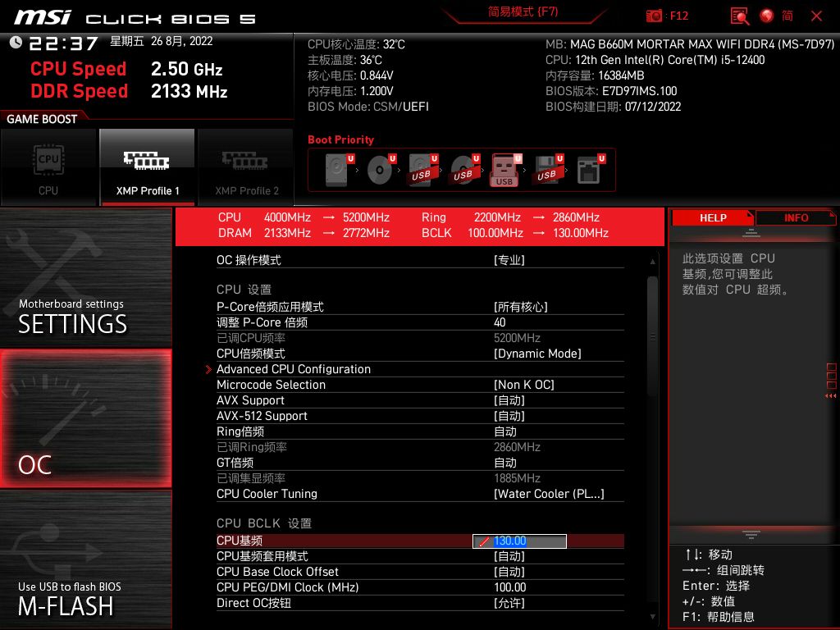Switch to the HELP tab

(x=713, y=217)
